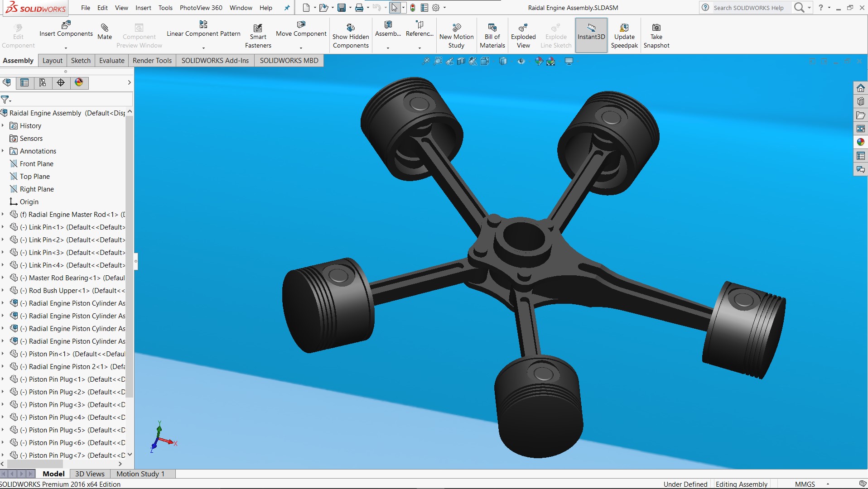868x489 pixels.
Task: Click the Smart Fasteners tool
Action: [x=258, y=36]
